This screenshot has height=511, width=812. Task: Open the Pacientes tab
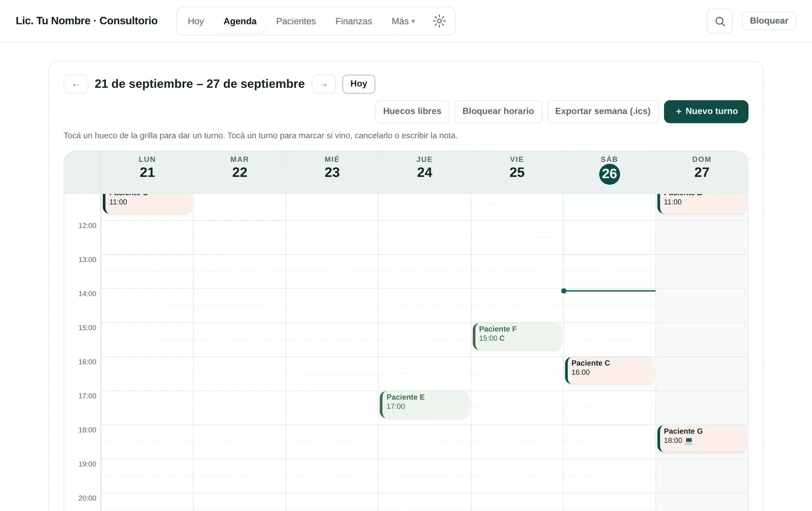[296, 21]
